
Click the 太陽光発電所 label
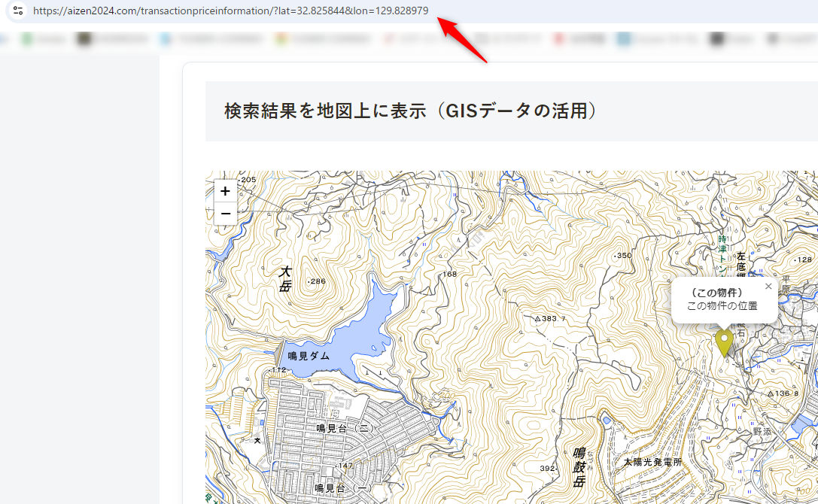(x=652, y=462)
